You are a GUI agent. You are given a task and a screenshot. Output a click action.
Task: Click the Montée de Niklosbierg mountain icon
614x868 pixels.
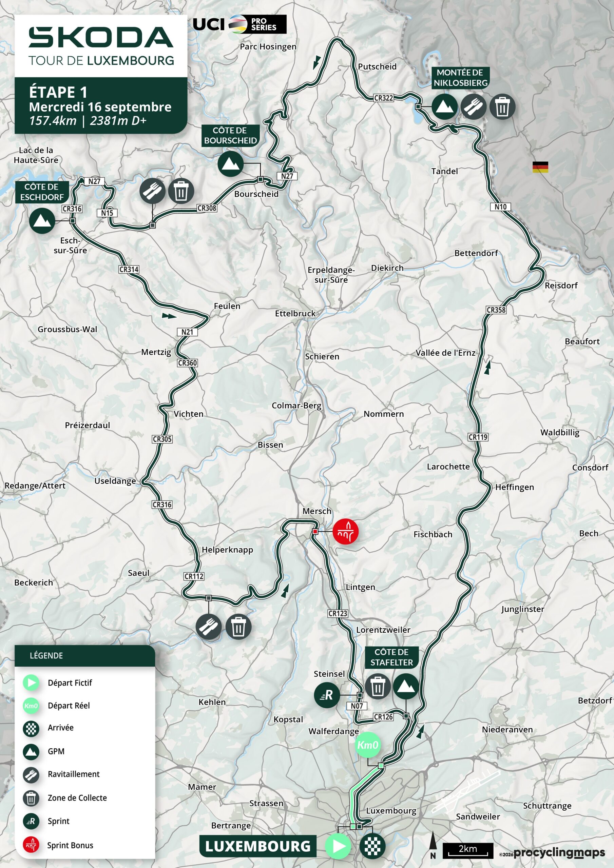coord(444,106)
